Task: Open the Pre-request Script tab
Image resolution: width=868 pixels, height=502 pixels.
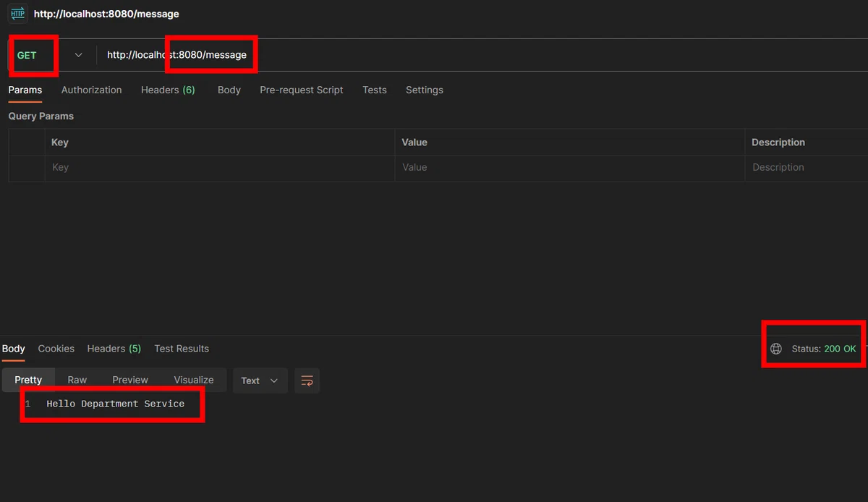Action: [x=302, y=90]
